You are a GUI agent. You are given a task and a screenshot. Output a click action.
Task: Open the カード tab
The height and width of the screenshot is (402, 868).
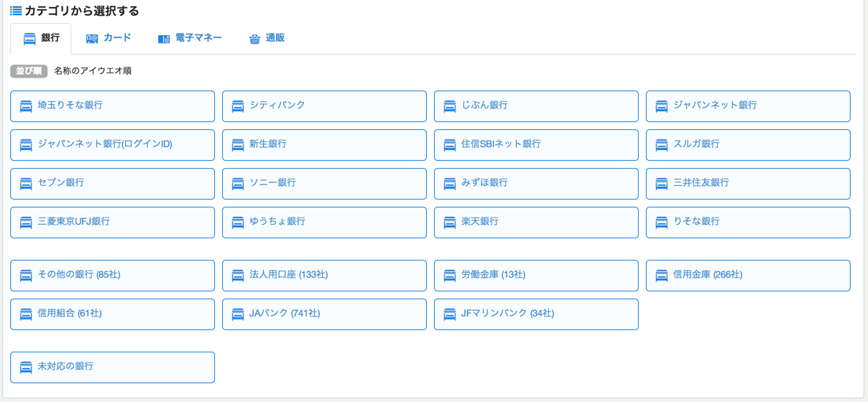tap(108, 38)
